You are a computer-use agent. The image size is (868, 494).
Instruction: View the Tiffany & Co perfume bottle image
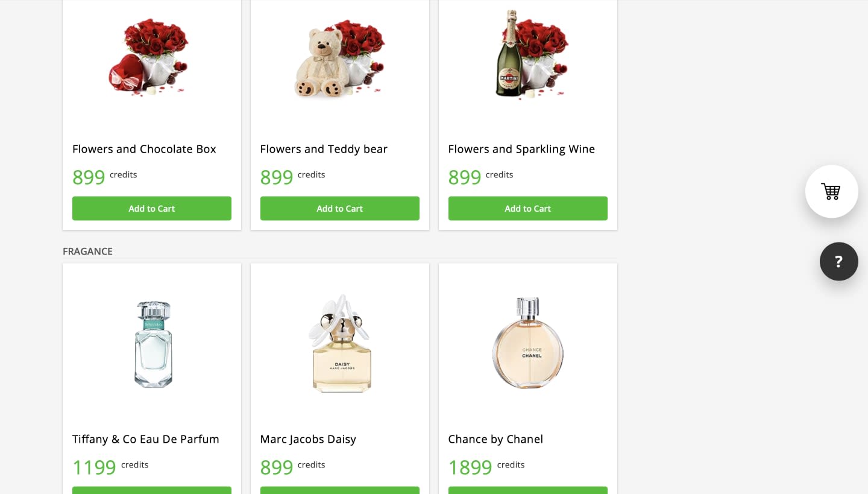tap(153, 344)
